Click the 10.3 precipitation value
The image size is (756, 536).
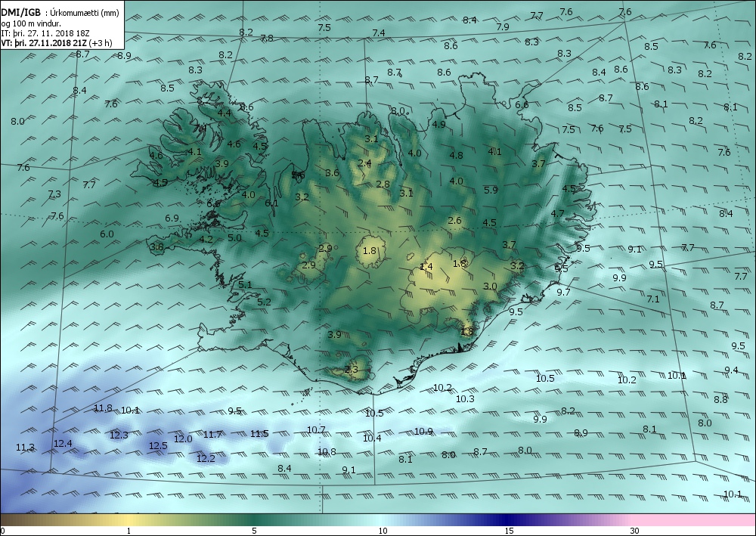pyautogui.click(x=465, y=398)
